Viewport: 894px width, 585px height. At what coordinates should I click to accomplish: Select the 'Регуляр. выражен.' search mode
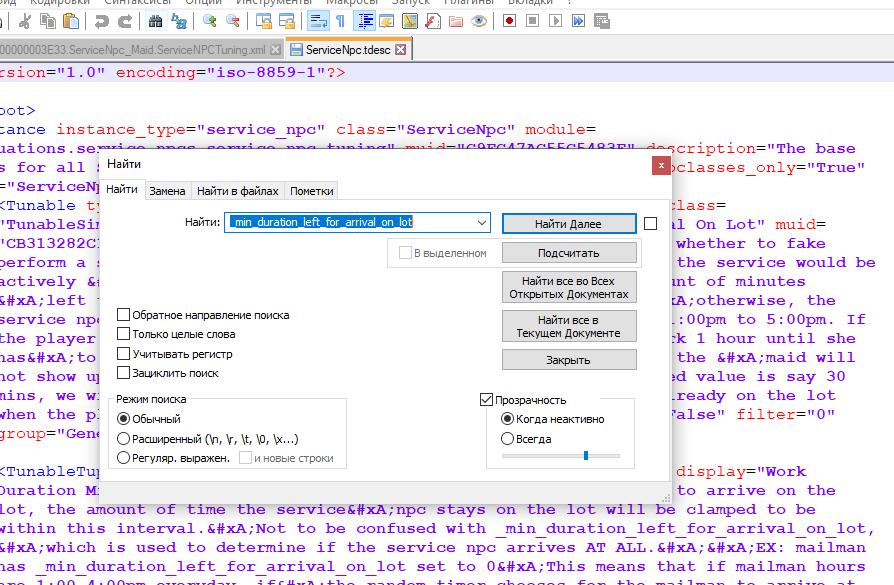coord(124,458)
